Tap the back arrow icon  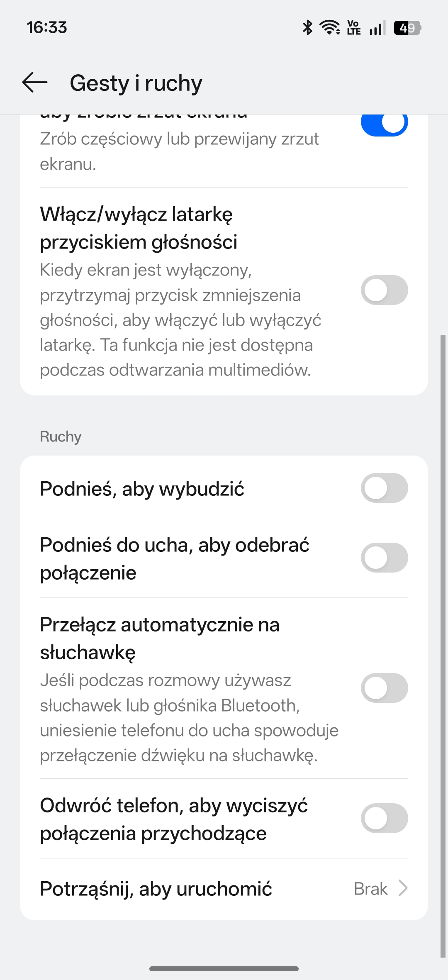click(35, 82)
